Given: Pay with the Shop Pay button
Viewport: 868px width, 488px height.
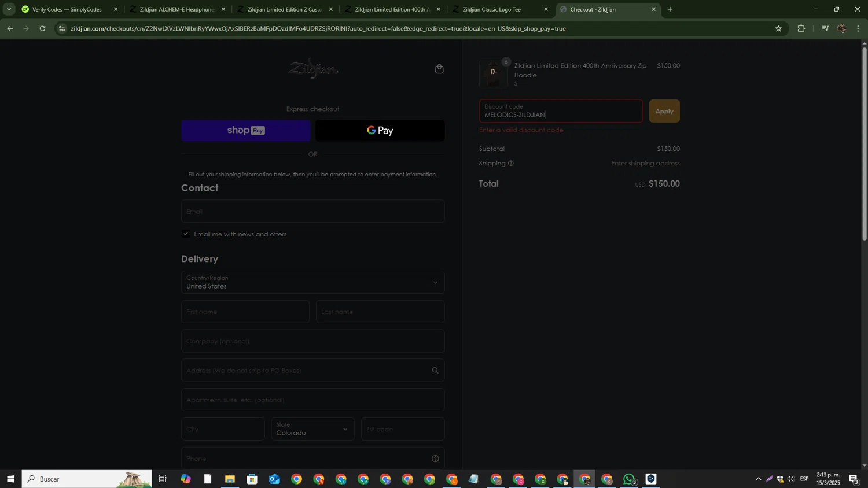Looking at the screenshot, I should click(x=246, y=131).
